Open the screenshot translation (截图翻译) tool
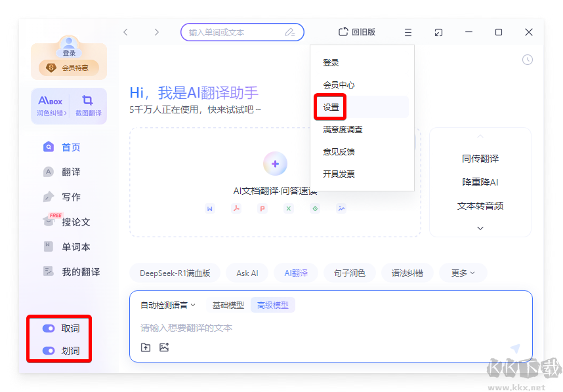The height and width of the screenshot is (392, 563). [x=87, y=105]
